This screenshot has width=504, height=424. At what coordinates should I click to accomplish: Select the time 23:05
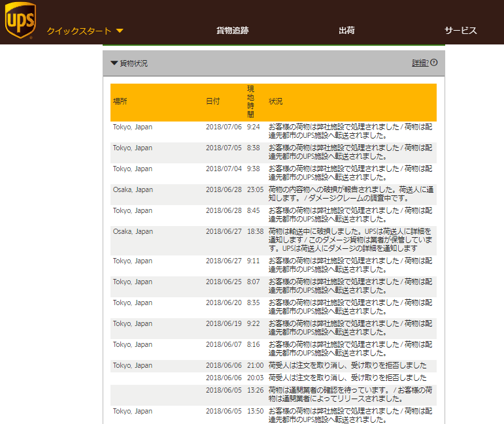(255, 189)
